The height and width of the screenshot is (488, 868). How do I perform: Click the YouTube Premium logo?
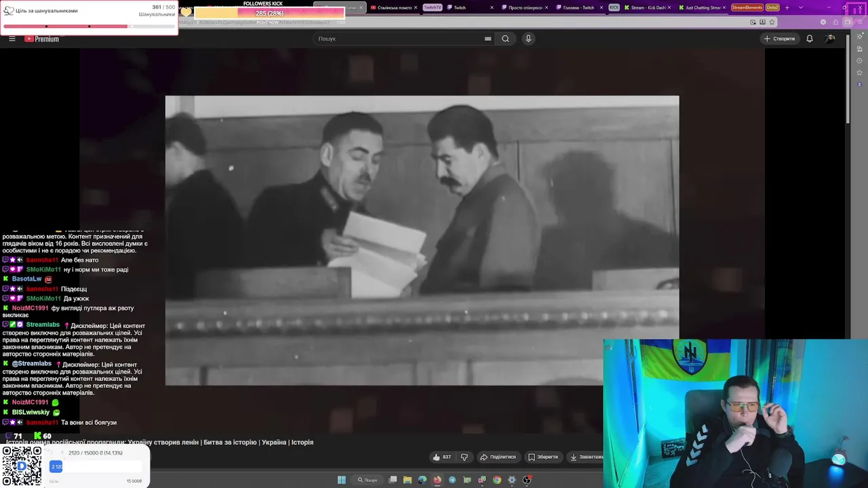tap(42, 39)
